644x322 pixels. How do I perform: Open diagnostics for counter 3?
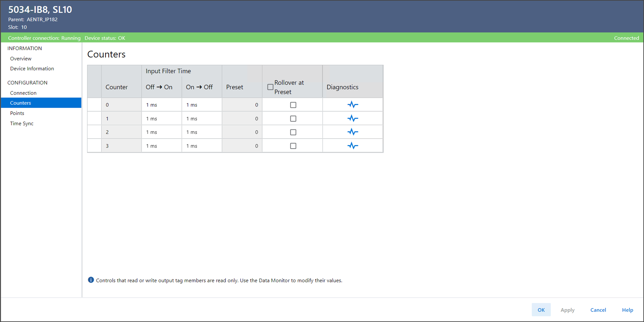[x=352, y=146]
